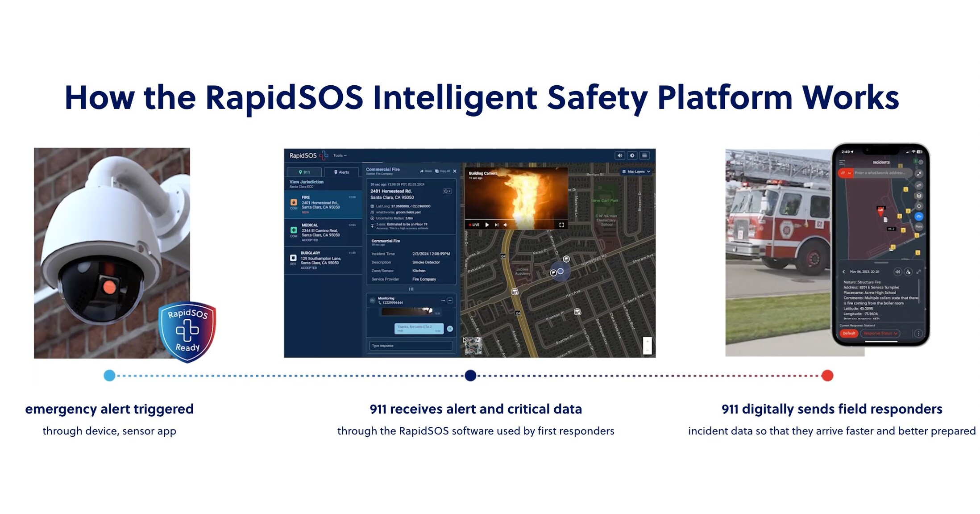Open the clock history dropdown

pos(447,192)
